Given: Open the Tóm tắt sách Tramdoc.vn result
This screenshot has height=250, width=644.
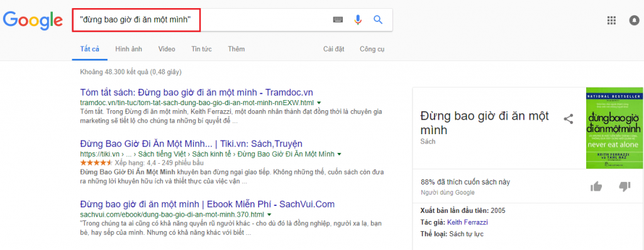Looking at the screenshot, I should [197, 92].
